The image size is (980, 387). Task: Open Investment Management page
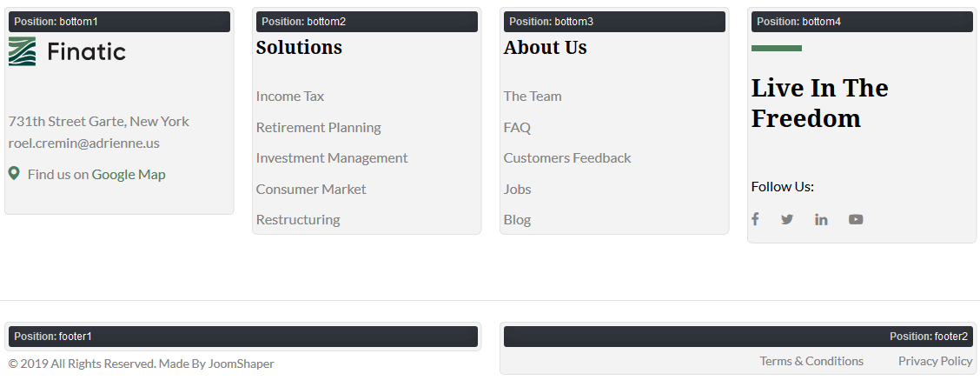pos(332,157)
